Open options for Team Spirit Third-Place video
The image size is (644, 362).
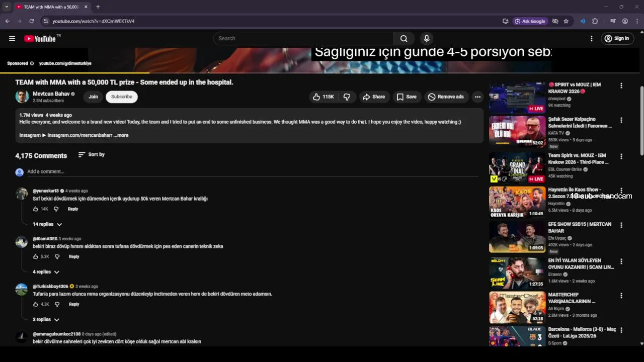pyautogui.click(x=621, y=157)
